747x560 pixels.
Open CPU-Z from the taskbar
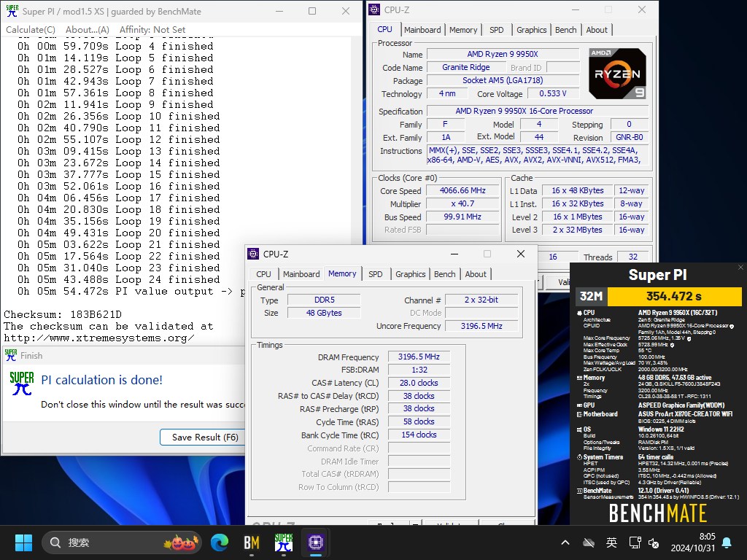[315, 542]
